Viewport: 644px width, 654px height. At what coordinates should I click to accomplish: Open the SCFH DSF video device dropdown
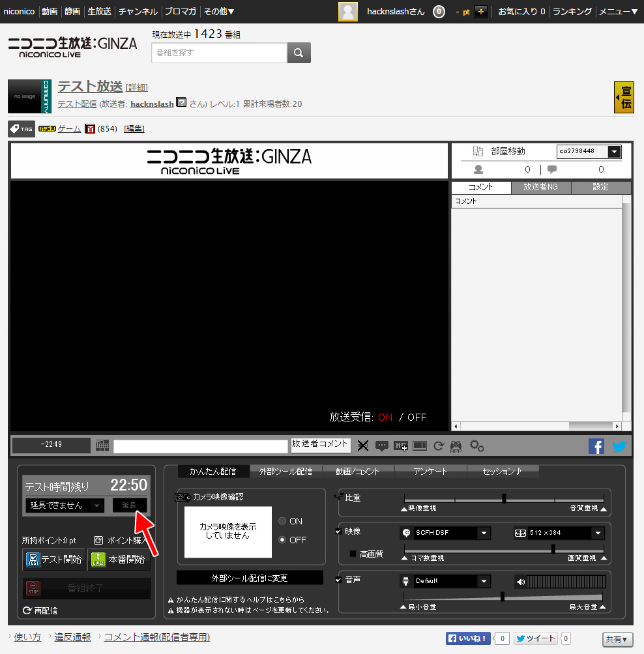pos(445,533)
